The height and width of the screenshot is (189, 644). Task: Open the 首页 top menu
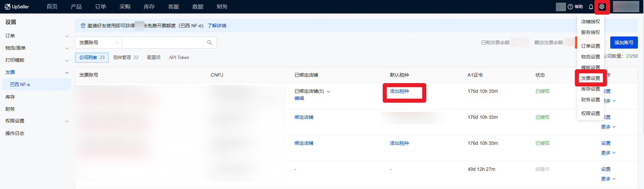pyautogui.click(x=52, y=7)
